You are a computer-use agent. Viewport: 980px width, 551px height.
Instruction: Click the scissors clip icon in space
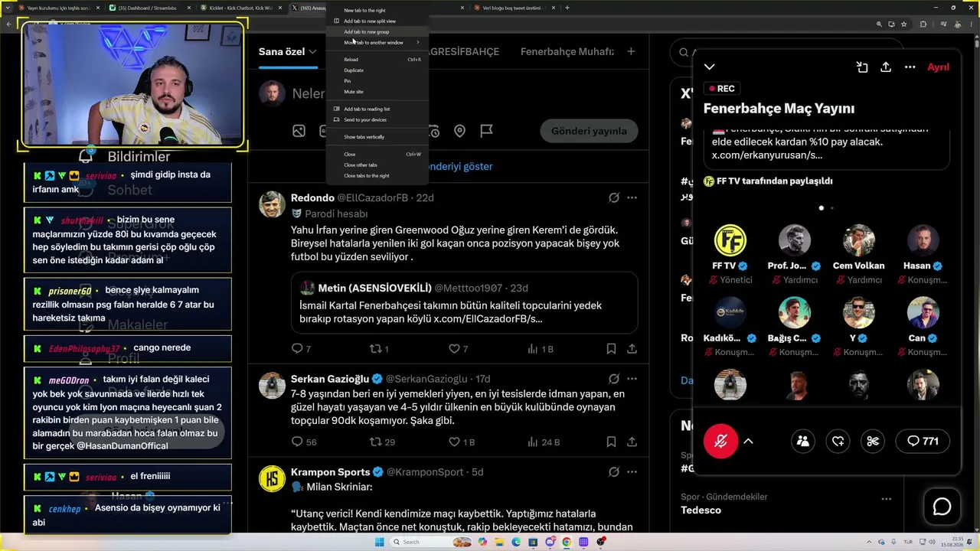pos(873,441)
